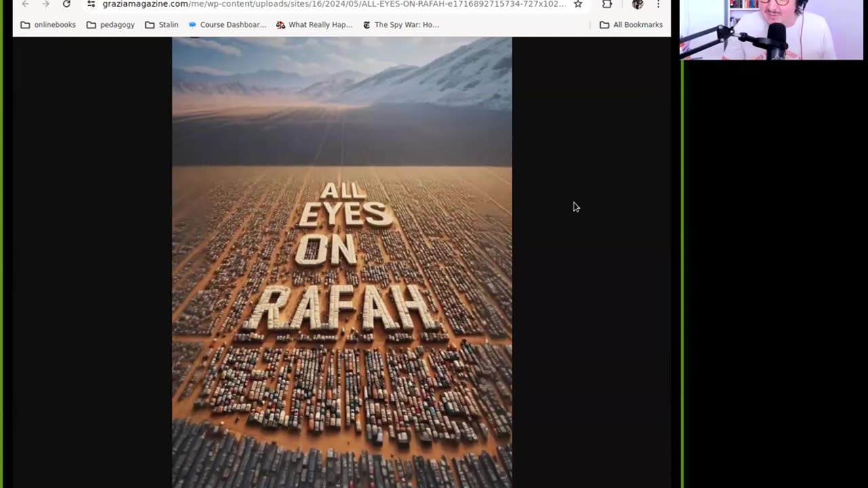Open the Stalin bookmark folder

point(162,24)
